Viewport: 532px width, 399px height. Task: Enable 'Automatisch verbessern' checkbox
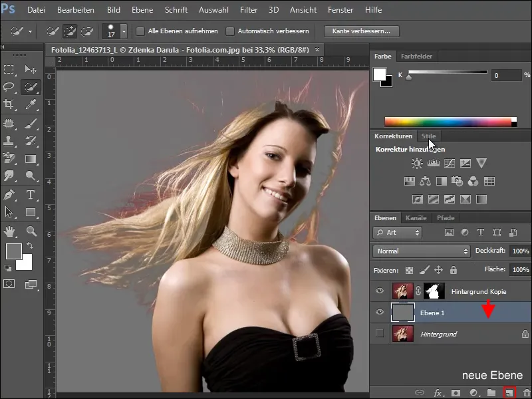coord(230,31)
